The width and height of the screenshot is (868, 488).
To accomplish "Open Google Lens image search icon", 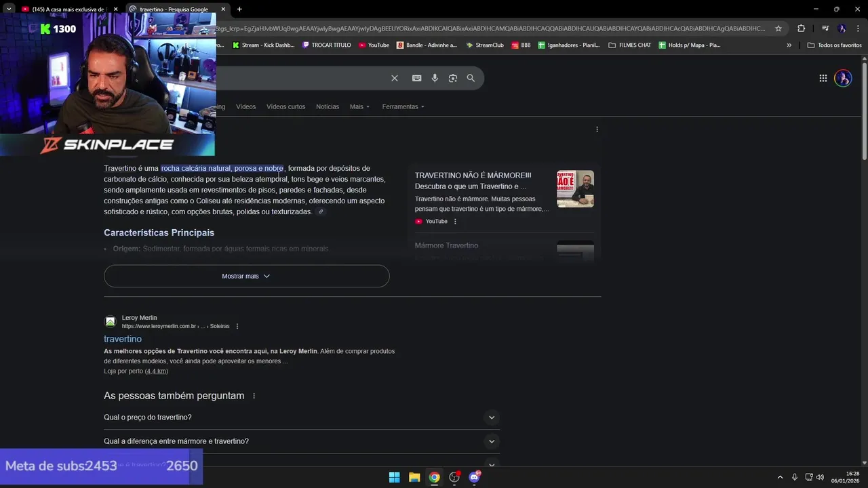I will point(453,78).
